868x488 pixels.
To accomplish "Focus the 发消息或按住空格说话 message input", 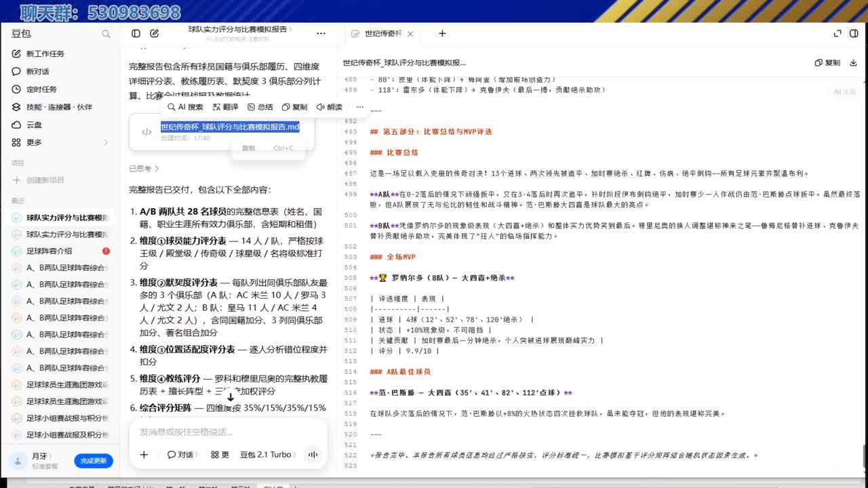I will (x=229, y=432).
